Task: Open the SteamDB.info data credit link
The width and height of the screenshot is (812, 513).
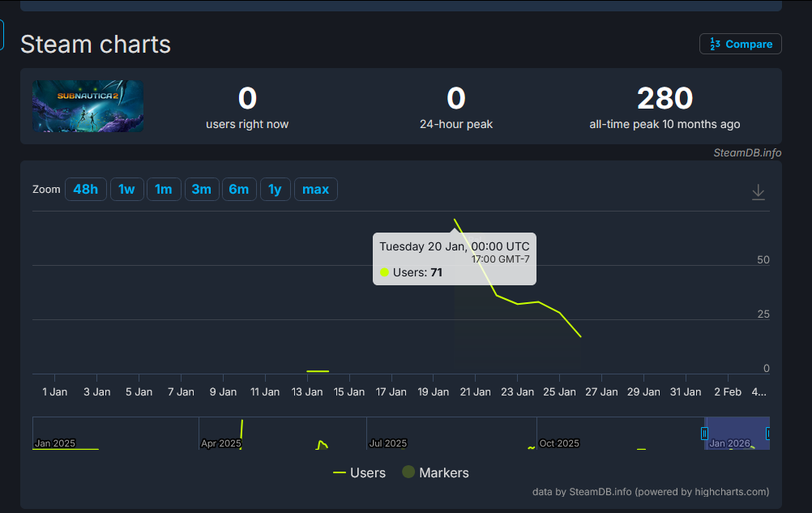Action: (x=651, y=492)
